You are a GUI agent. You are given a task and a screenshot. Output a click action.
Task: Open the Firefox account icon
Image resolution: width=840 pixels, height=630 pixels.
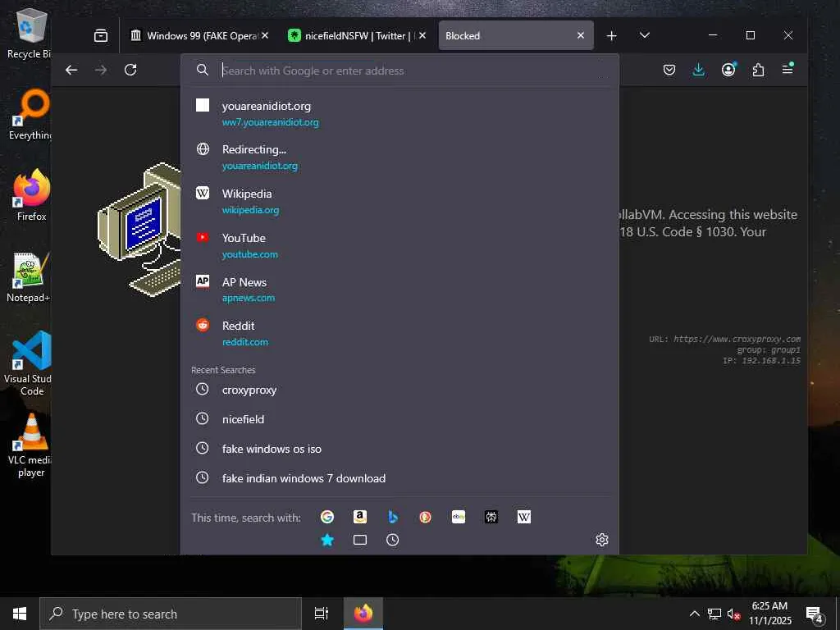click(728, 70)
